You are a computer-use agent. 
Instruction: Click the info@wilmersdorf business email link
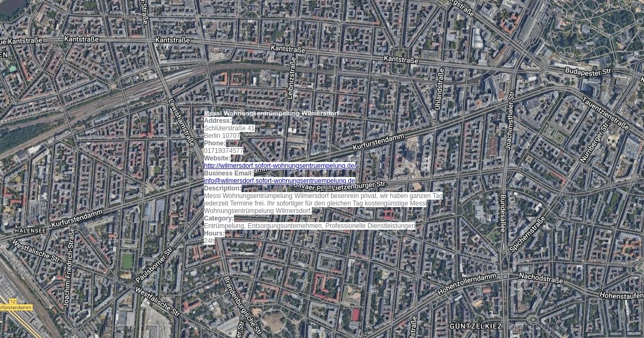click(x=279, y=181)
